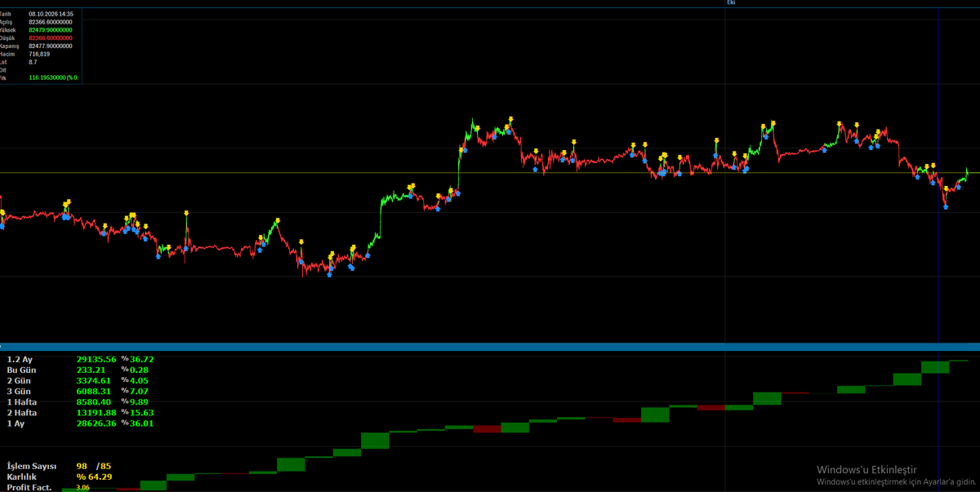Select the Hacim value "716,819"
The height and width of the screenshot is (492, 980).
(x=39, y=54)
